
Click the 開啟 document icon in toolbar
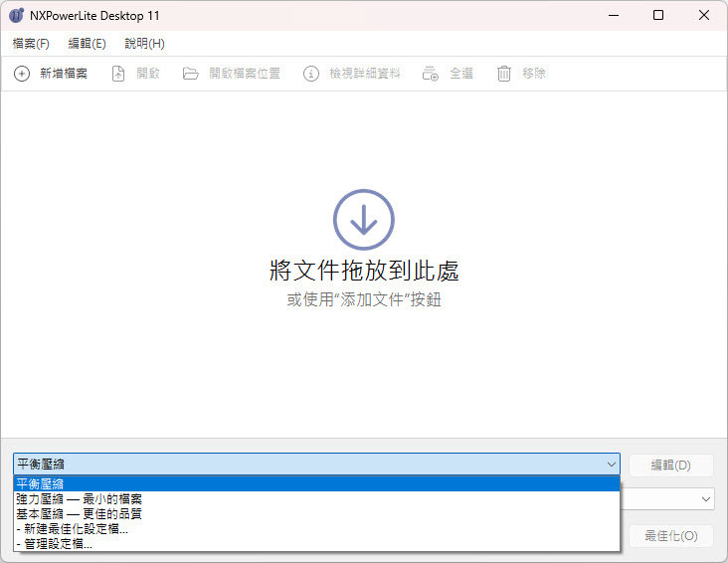[118, 74]
